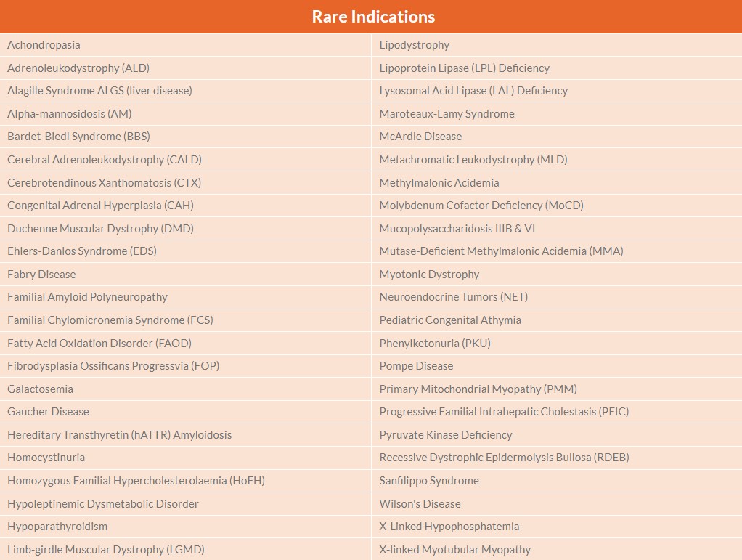Click the Rare Indications header
The image size is (742, 560).
point(373,17)
